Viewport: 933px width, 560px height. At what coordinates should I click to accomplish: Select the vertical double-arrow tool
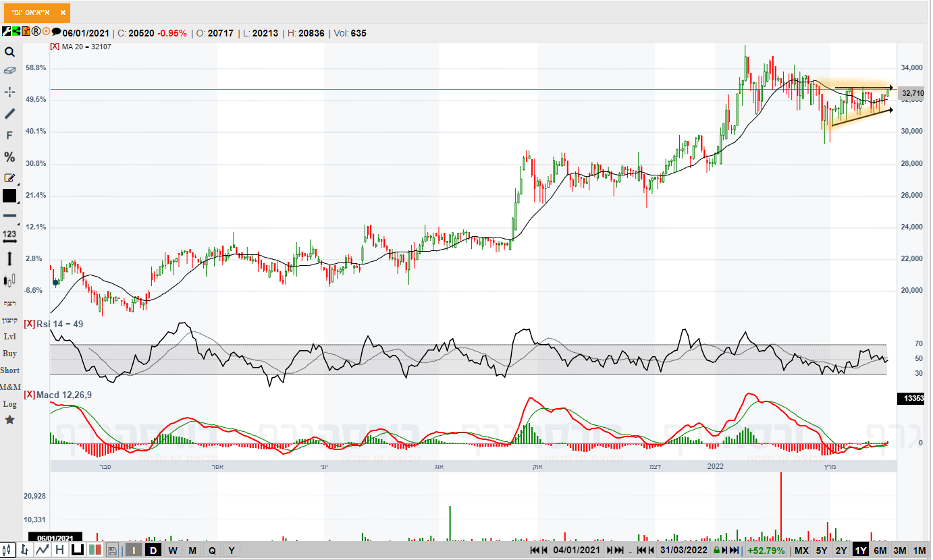pyautogui.click(x=9, y=258)
